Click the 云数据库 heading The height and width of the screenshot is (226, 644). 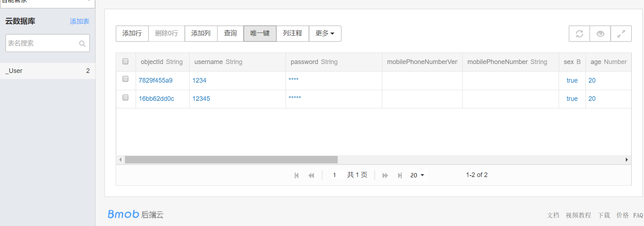20,21
